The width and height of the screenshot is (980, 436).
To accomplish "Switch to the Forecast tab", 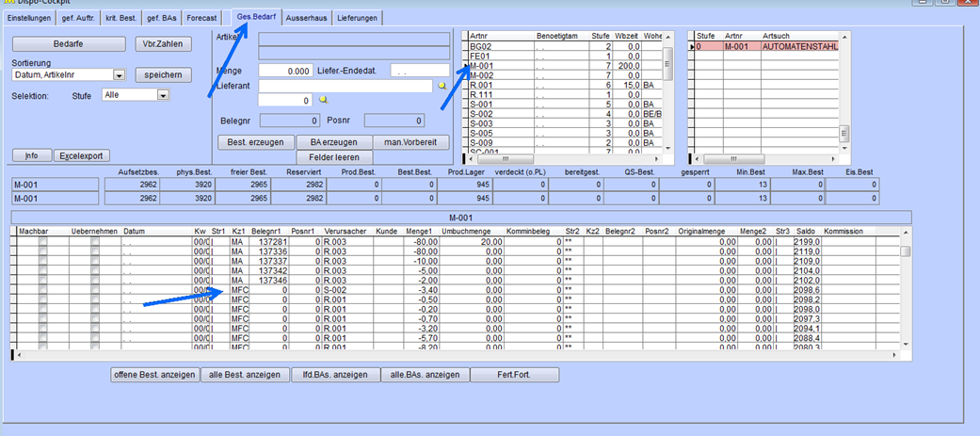I will [x=201, y=18].
